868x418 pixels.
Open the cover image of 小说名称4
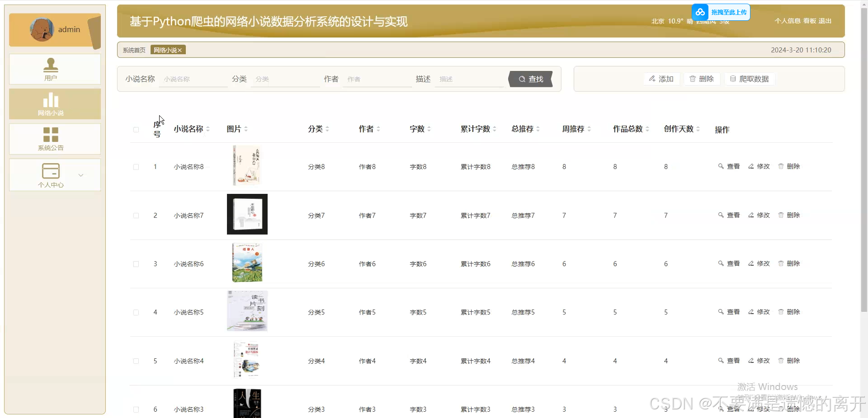point(247,360)
